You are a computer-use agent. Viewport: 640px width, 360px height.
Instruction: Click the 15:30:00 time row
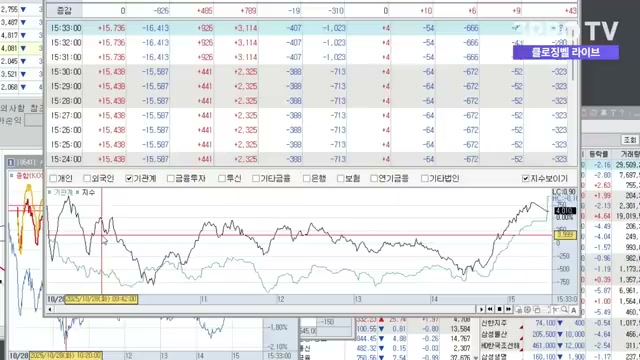click(66, 72)
